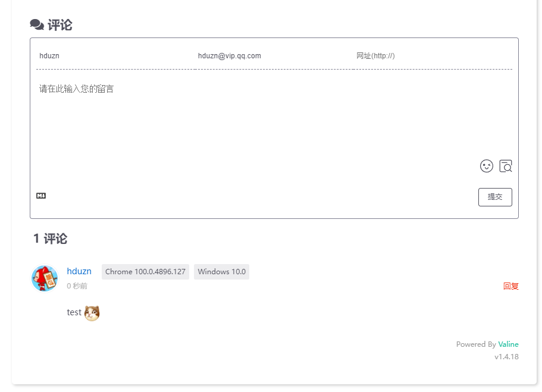The width and height of the screenshot is (542, 392).
Task: Click the hduzn commenter avatar
Action: pyautogui.click(x=45, y=278)
